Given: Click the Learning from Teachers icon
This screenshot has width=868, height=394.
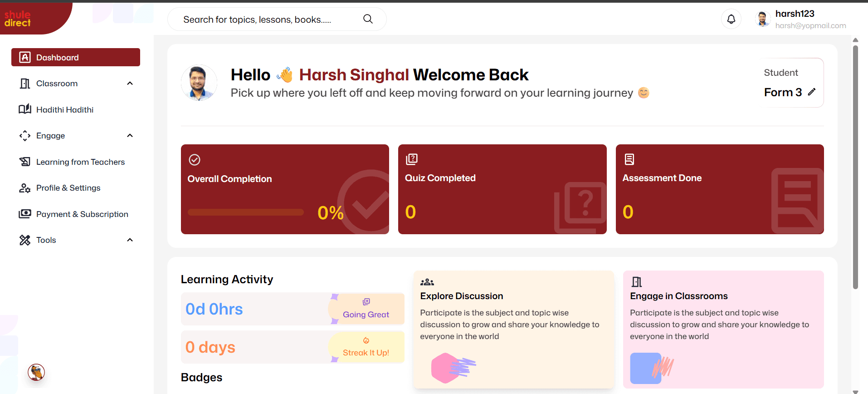Looking at the screenshot, I should click(x=25, y=162).
